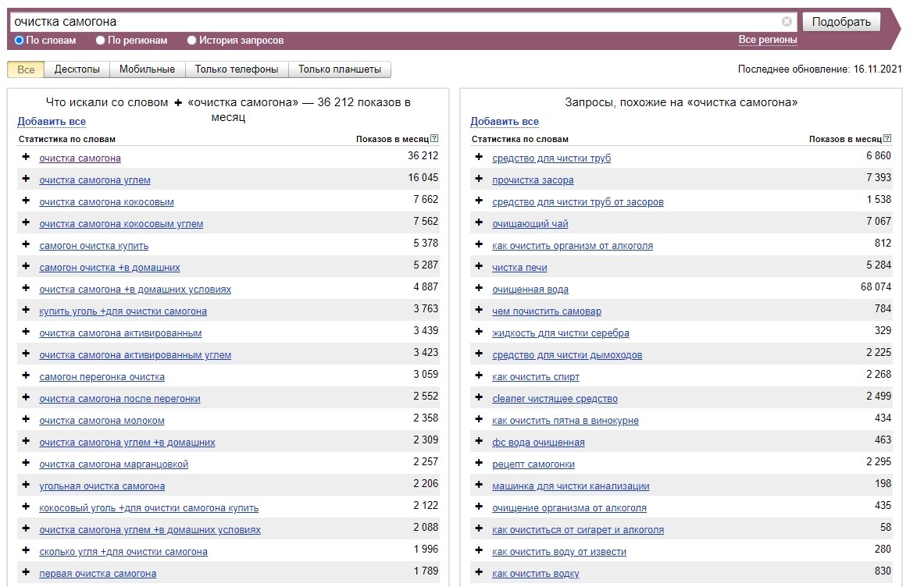The width and height of the screenshot is (924, 587).
Task: Open 'машинка для чистки канализации' link
Action: click(x=570, y=486)
